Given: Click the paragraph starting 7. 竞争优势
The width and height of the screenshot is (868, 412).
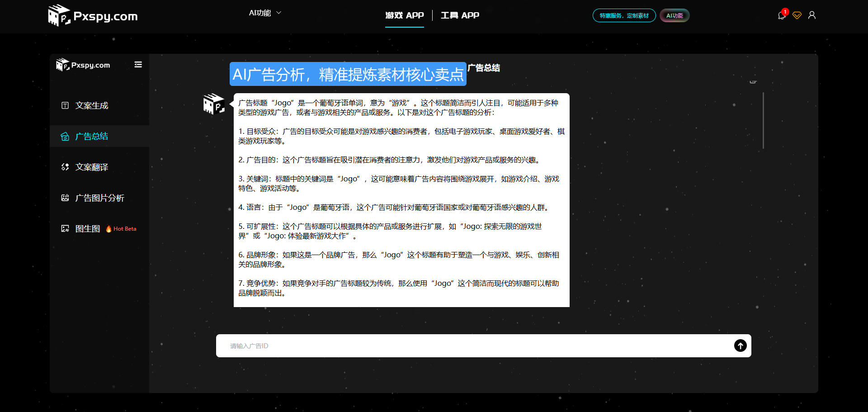Looking at the screenshot, I should point(399,288).
